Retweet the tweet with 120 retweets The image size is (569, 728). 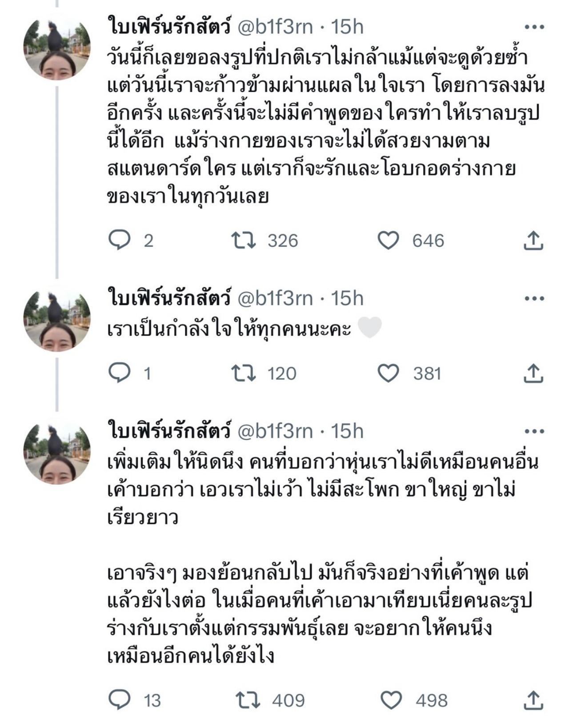point(244,373)
